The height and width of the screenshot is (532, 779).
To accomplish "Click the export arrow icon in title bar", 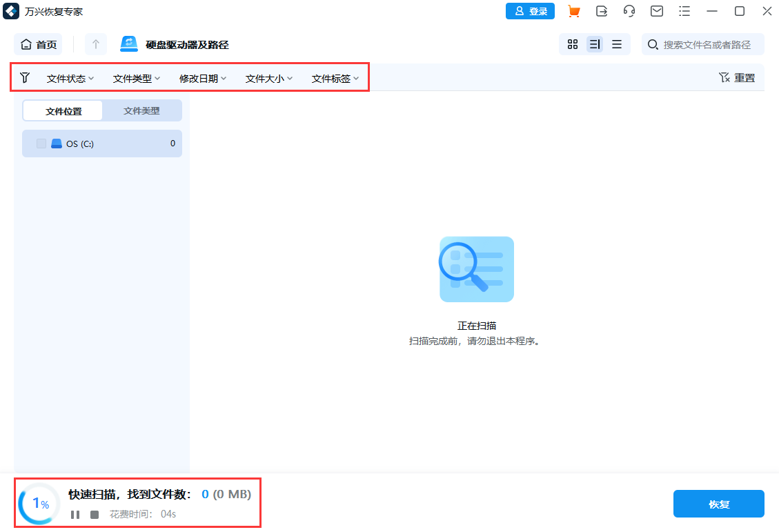I will pyautogui.click(x=602, y=11).
